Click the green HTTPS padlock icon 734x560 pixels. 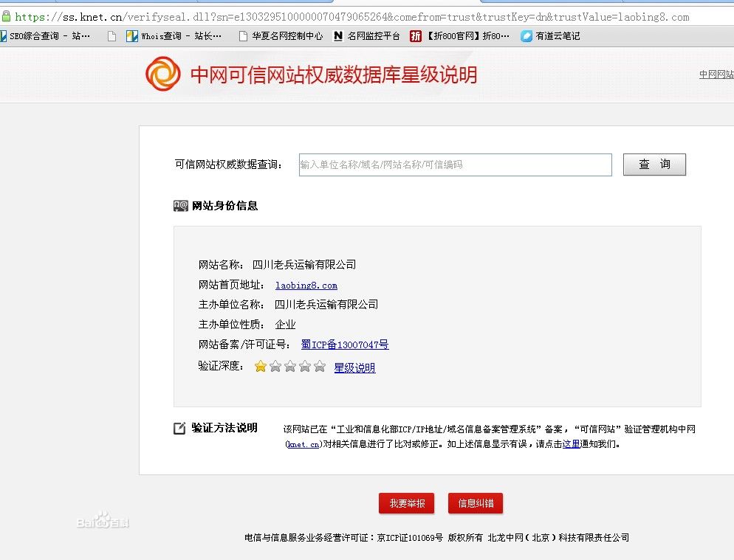pos(6,15)
